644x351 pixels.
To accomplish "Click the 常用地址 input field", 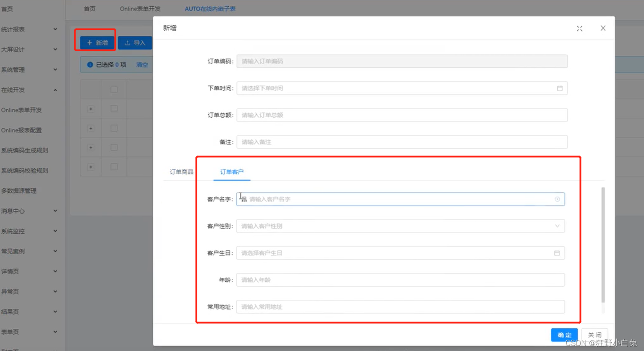I will (x=401, y=307).
